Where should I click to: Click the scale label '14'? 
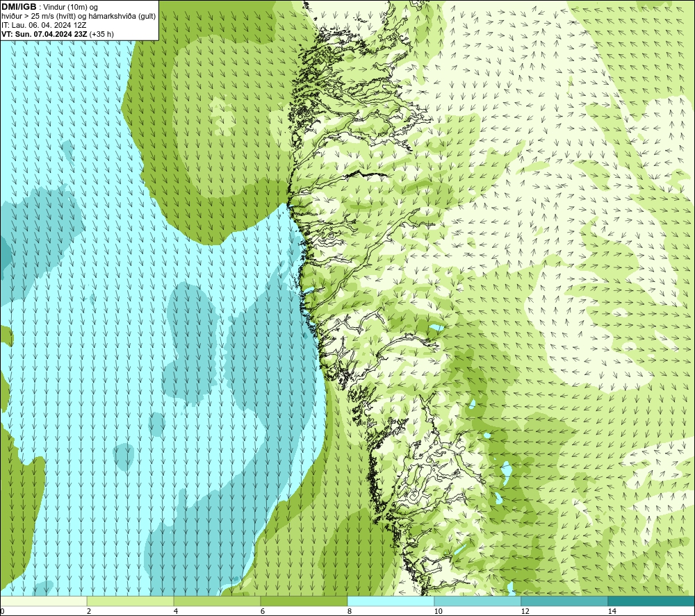click(612, 612)
